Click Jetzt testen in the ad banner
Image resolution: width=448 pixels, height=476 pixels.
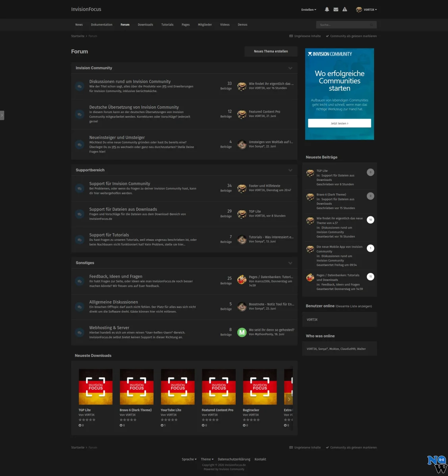click(339, 123)
